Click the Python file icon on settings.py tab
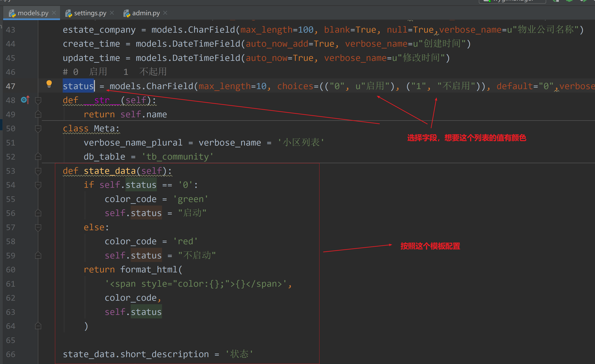Viewport: 595px width, 364px height. point(69,13)
